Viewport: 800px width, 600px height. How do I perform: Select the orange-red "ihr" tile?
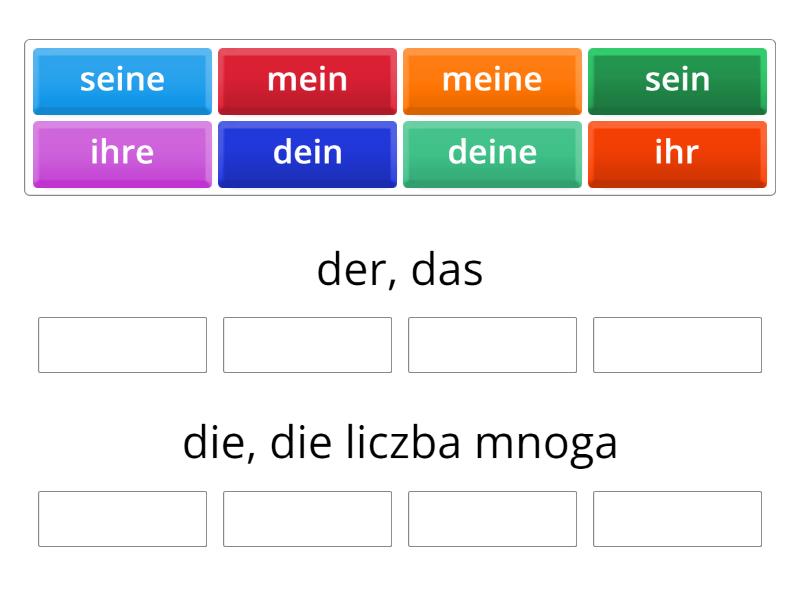pos(677,153)
